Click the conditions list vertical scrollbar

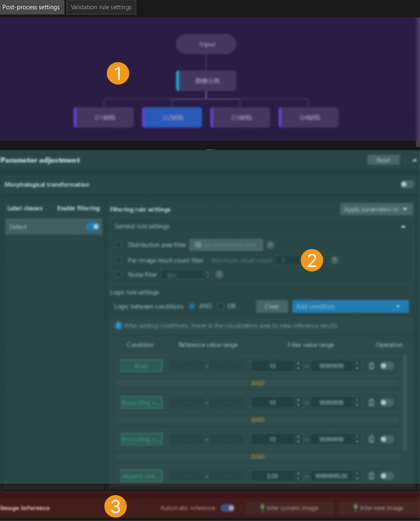coord(405,402)
